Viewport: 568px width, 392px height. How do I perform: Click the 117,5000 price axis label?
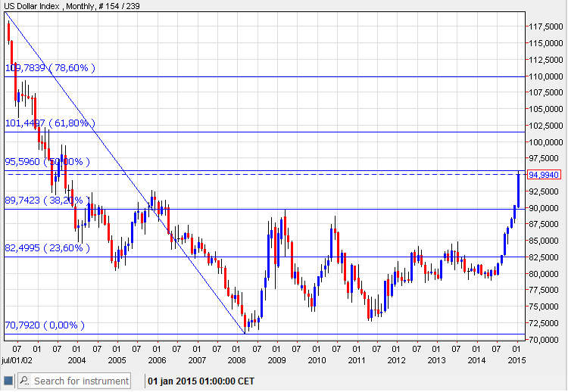545,26
